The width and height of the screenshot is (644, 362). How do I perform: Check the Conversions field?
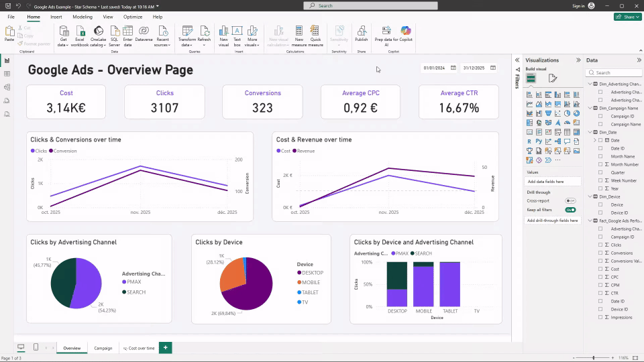click(600, 253)
